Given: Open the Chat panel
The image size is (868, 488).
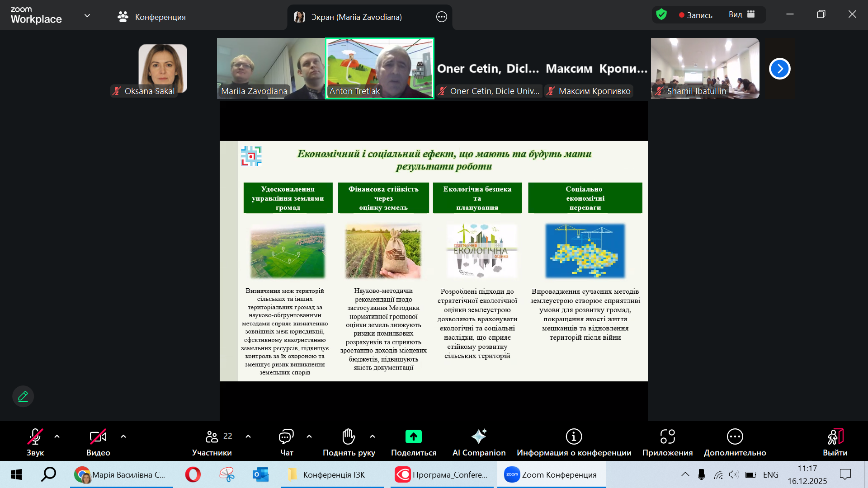Looking at the screenshot, I should pyautogui.click(x=287, y=442).
